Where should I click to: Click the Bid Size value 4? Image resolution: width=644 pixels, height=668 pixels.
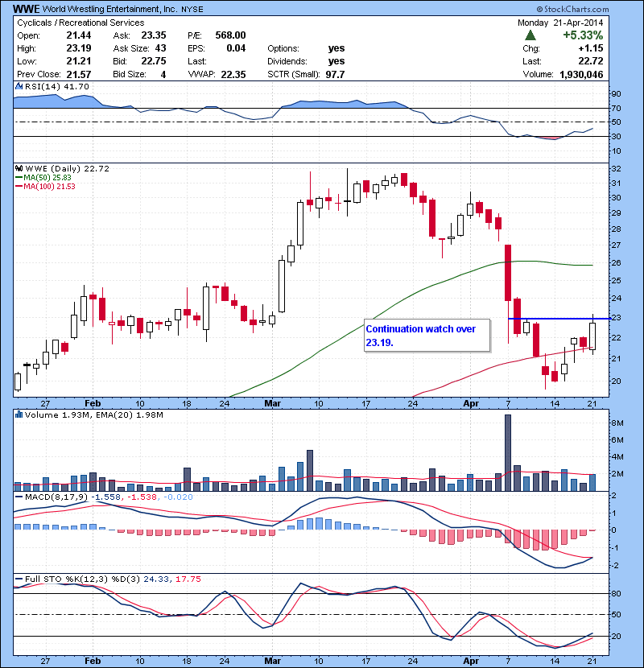(163, 74)
